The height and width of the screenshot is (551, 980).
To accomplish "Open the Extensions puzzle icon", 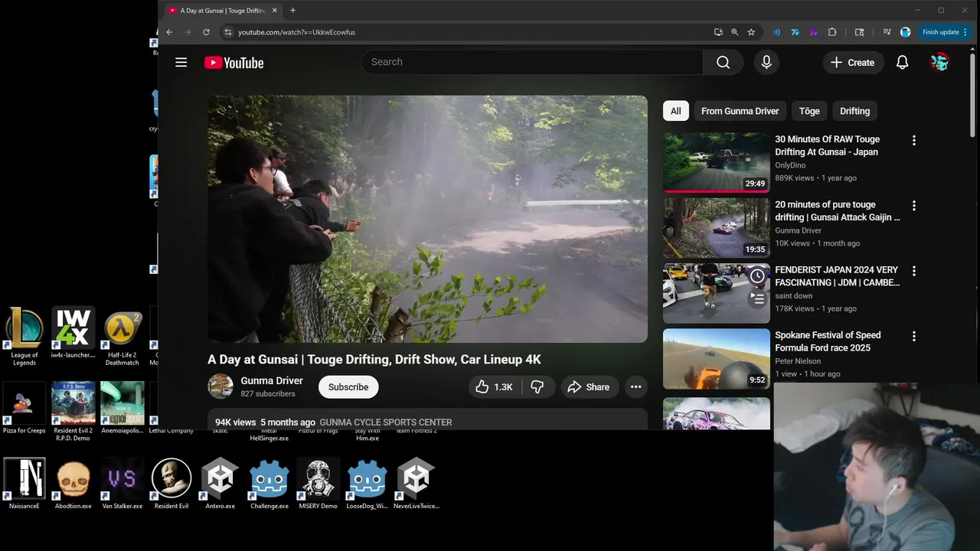I will [832, 32].
